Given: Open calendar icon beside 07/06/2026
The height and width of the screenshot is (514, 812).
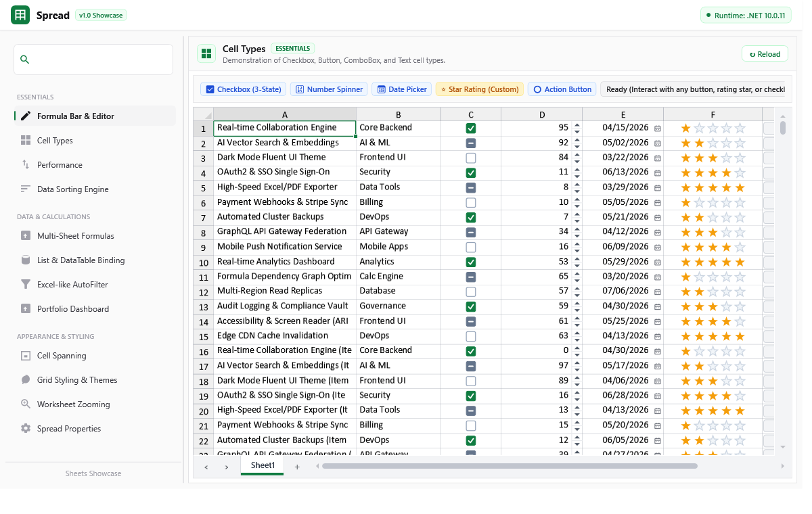Looking at the screenshot, I should (658, 291).
